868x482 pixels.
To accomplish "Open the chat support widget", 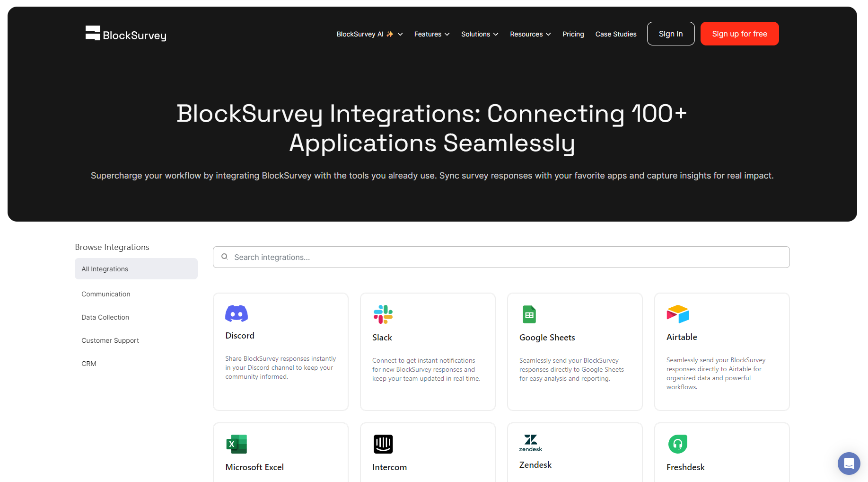I will pos(849,463).
